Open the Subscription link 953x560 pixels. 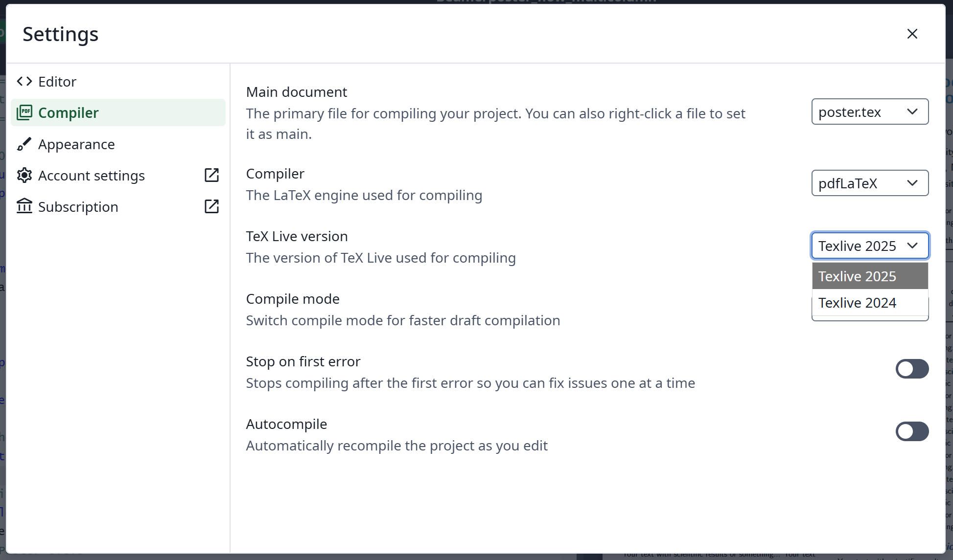coord(78,207)
